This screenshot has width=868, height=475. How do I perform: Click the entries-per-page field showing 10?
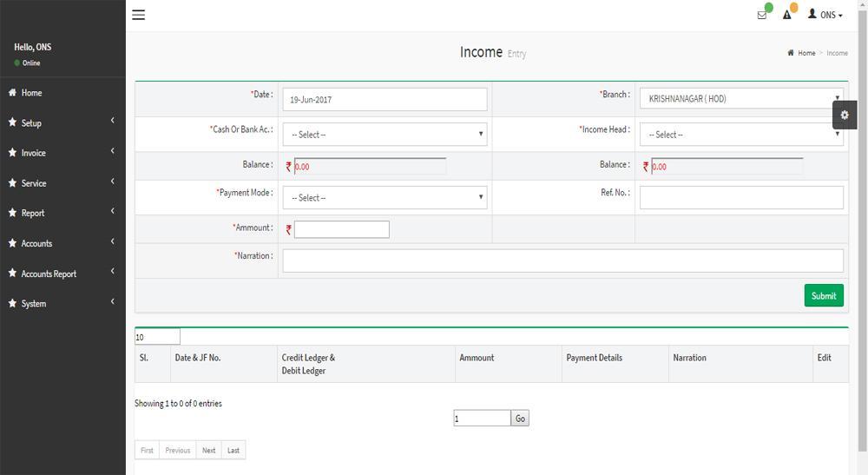157,337
